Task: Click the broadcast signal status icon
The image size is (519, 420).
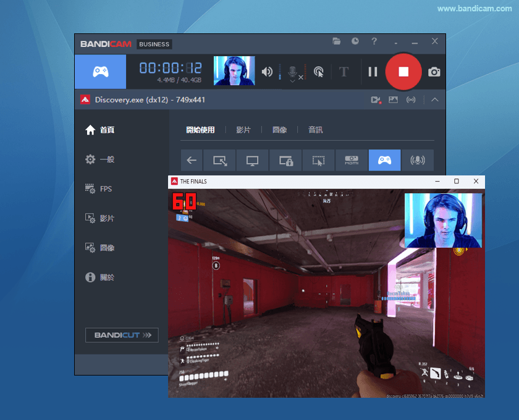Action: 411,99
